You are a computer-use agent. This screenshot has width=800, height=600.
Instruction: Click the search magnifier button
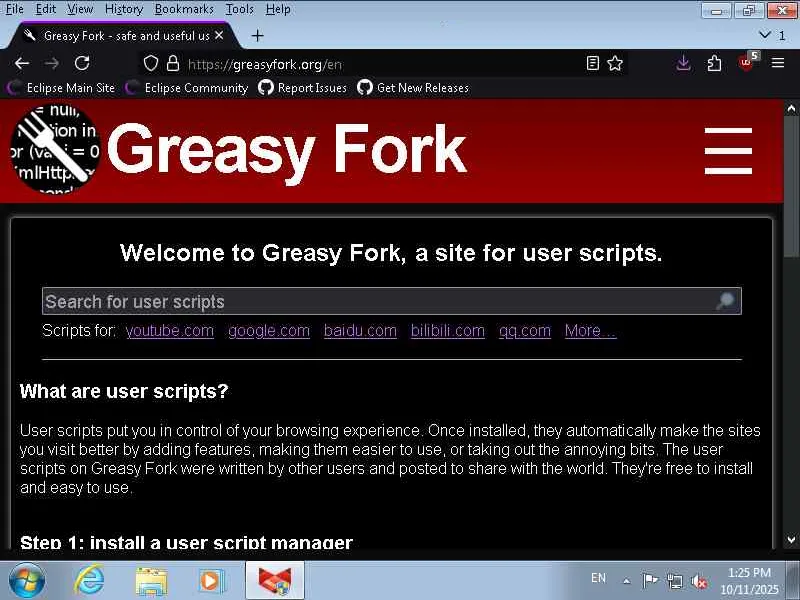click(726, 302)
